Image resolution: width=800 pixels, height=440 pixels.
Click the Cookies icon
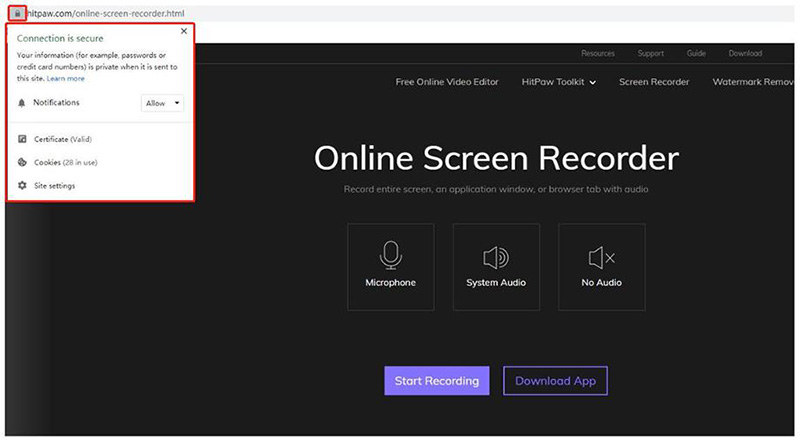(22, 162)
